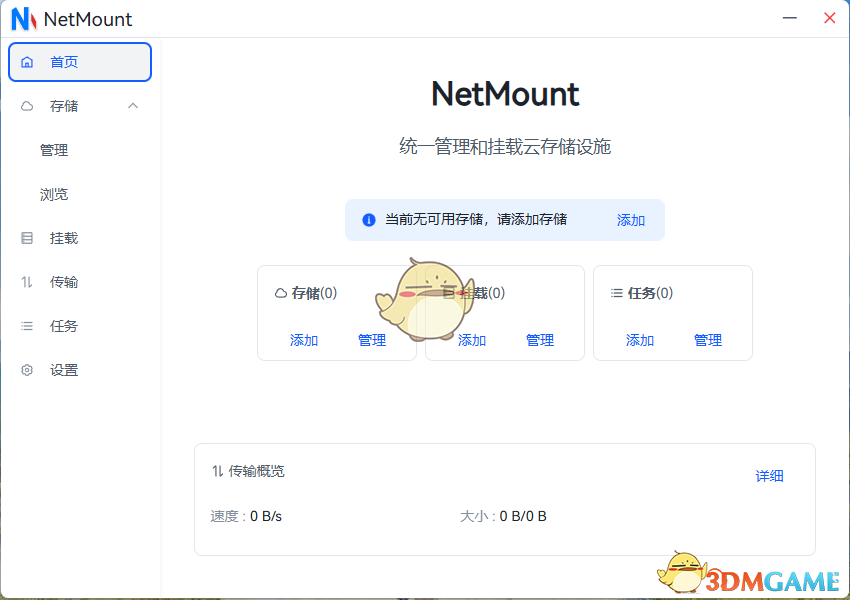Click the transfer arrows icon beside 传输

(x=27, y=281)
